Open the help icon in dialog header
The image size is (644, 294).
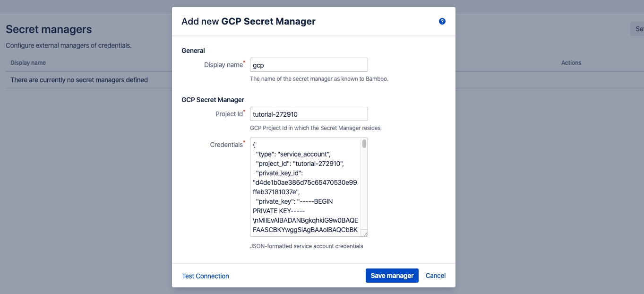point(442,21)
